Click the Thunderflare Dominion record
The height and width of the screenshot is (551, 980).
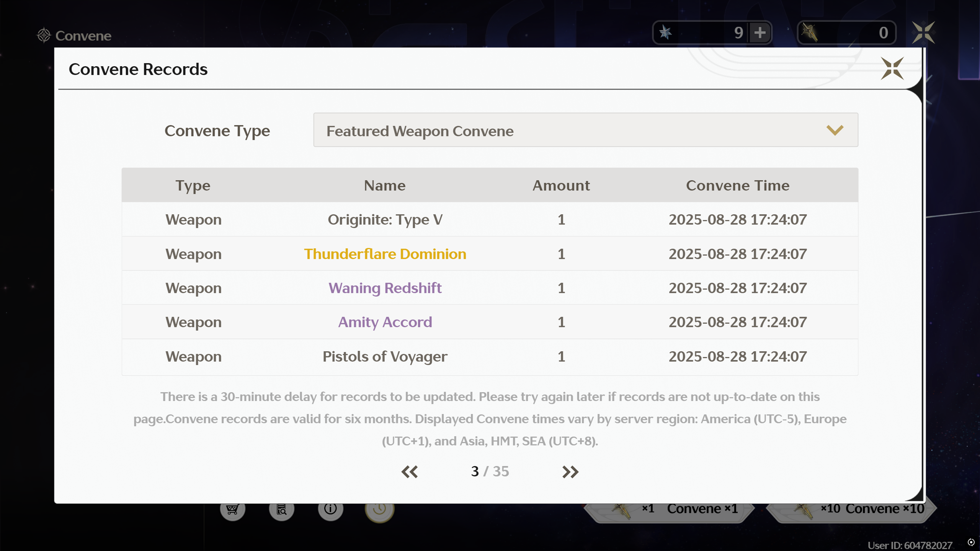pos(385,254)
